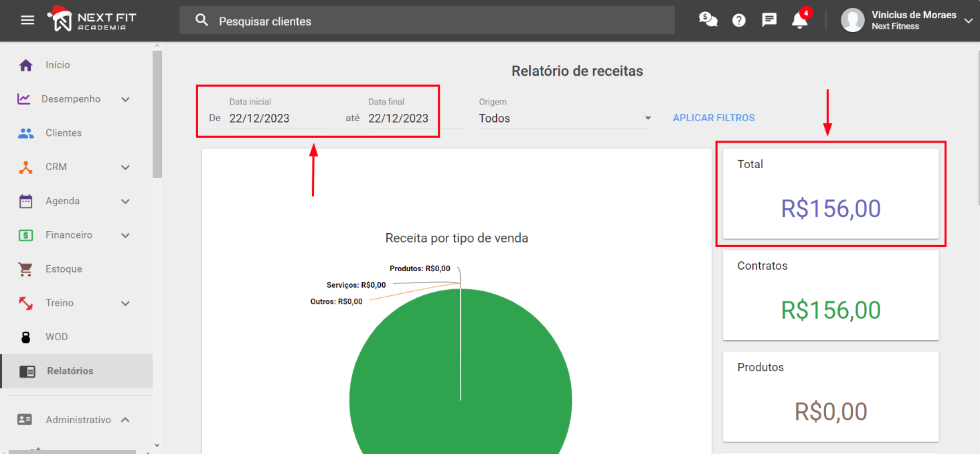Click the 'Outros: R$0,00' chart label
Viewport: 980px width, 454px height.
336,301
